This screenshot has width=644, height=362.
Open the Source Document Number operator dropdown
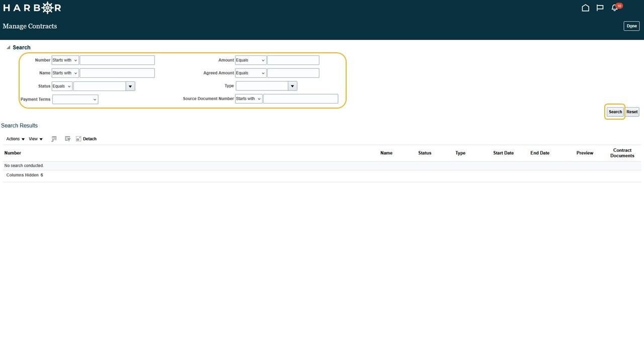click(x=249, y=99)
